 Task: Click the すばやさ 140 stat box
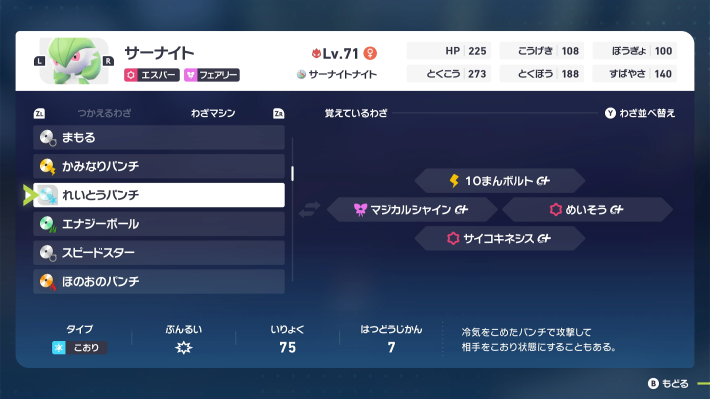point(634,73)
